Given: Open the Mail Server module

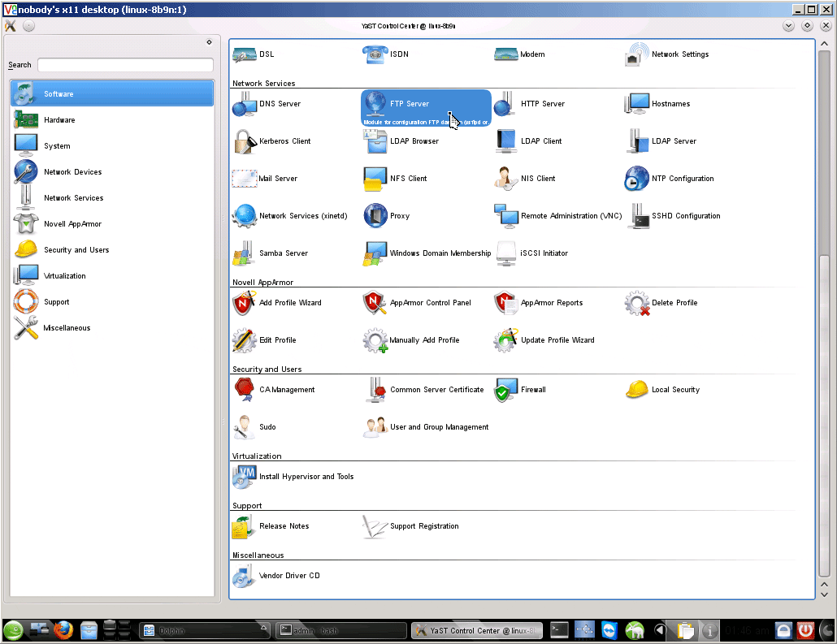Looking at the screenshot, I should pyautogui.click(x=265, y=179).
